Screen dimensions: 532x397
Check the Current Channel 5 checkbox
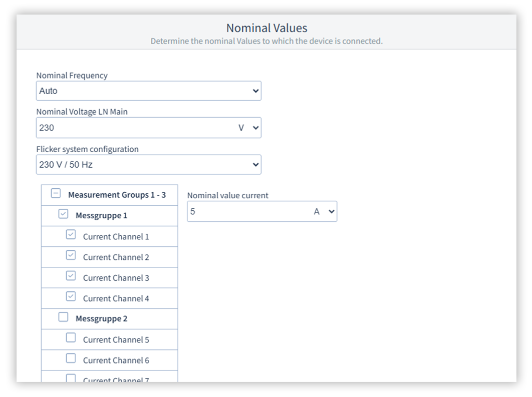pos(71,338)
